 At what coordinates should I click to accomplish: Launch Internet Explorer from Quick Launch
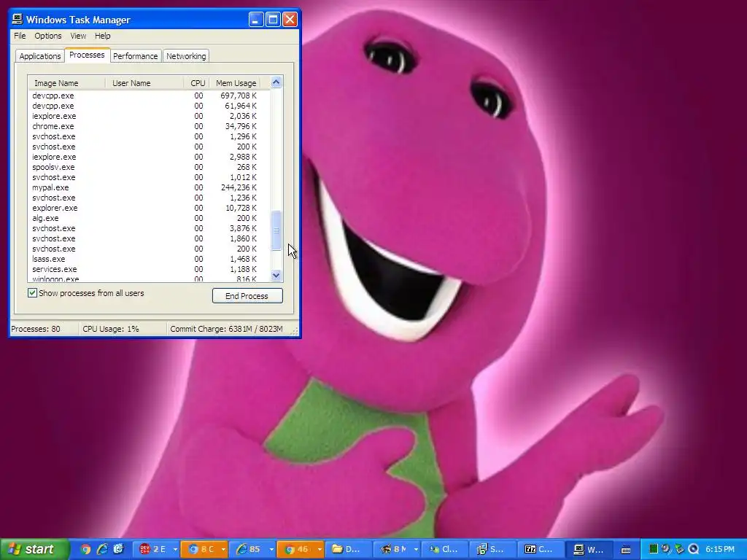pos(102,549)
